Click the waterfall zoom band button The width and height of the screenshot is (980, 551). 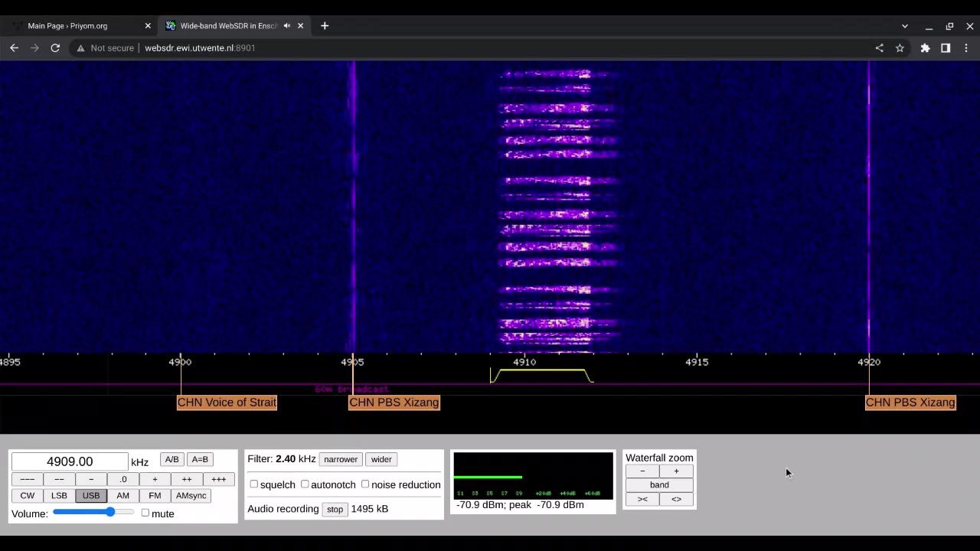(x=659, y=485)
